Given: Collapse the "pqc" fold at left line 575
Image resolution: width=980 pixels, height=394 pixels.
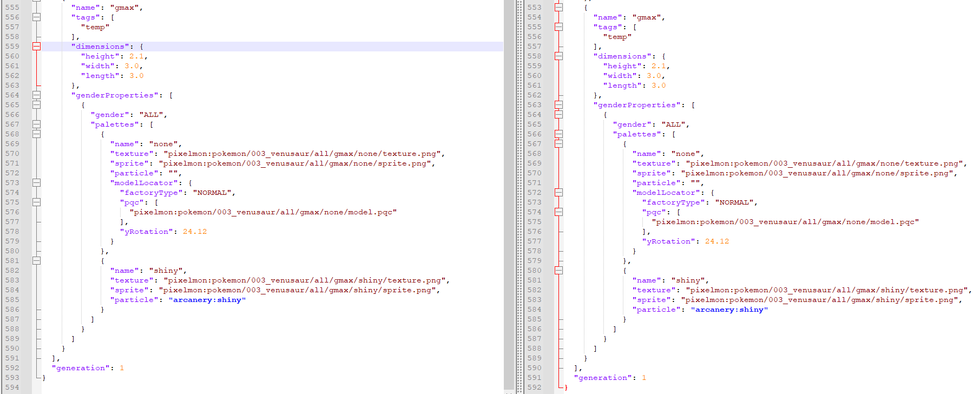Looking at the screenshot, I should (x=36, y=202).
